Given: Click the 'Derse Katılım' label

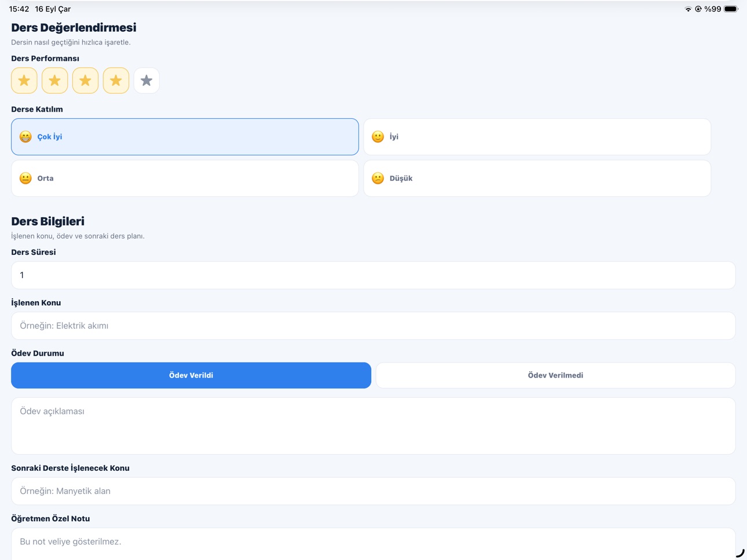Looking at the screenshot, I should pos(37,109).
